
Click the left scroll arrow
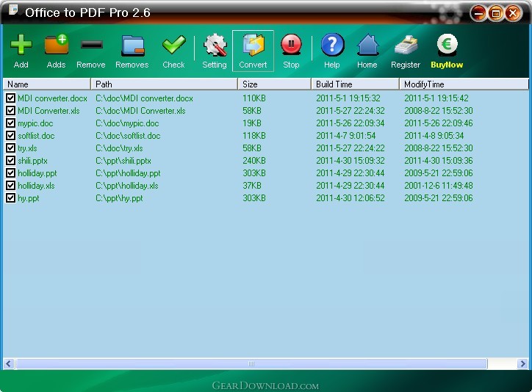tap(9, 364)
